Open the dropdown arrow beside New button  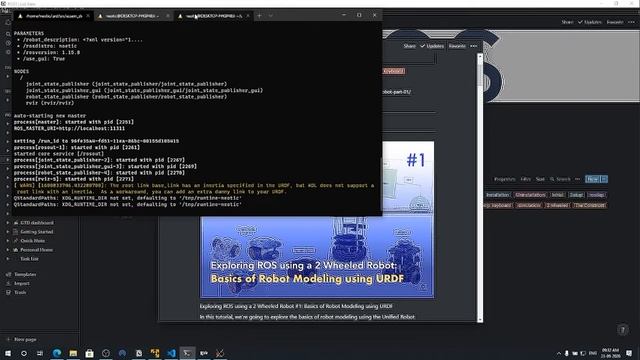tap(604, 179)
